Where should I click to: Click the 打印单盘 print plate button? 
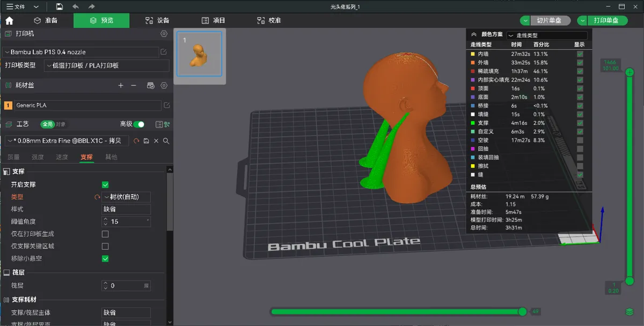click(607, 20)
